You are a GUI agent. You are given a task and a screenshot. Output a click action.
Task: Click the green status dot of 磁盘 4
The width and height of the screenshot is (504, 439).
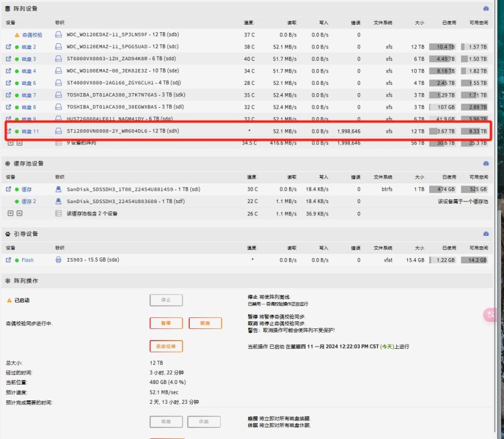(x=17, y=71)
